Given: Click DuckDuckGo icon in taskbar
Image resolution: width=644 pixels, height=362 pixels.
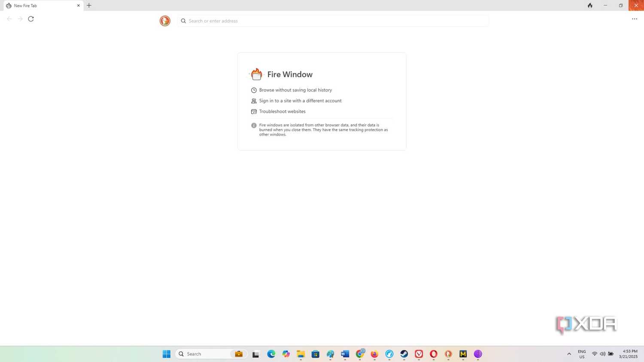Looking at the screenshot, I should pos(448,354).
